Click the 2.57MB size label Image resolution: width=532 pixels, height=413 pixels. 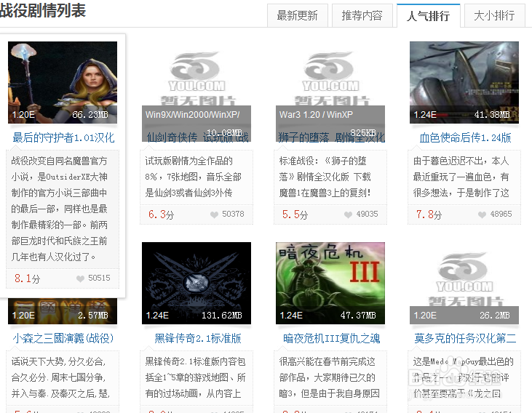coord(93,316)
